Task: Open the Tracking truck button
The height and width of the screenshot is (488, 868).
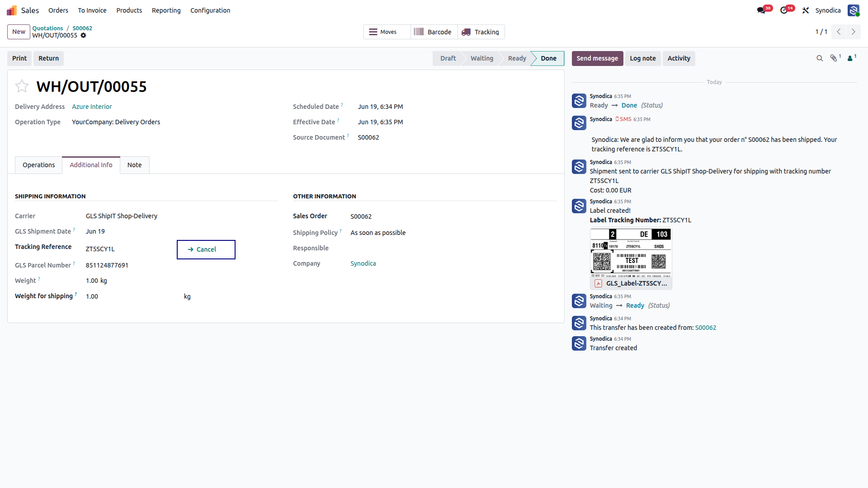Action: (x=481, y=32)
